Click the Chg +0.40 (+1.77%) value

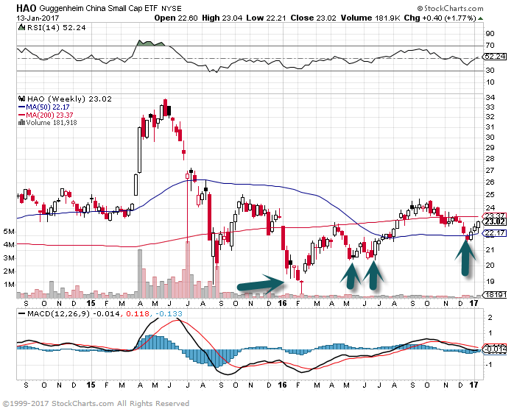[x=440, y=18]
